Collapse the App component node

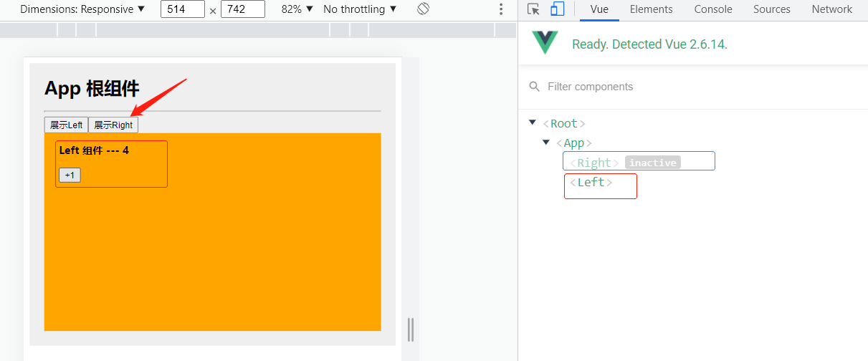tap(546, 143)
